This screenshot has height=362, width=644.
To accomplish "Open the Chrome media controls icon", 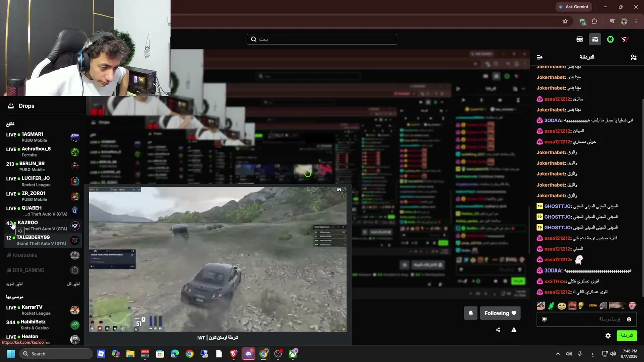I will (612, 21).
